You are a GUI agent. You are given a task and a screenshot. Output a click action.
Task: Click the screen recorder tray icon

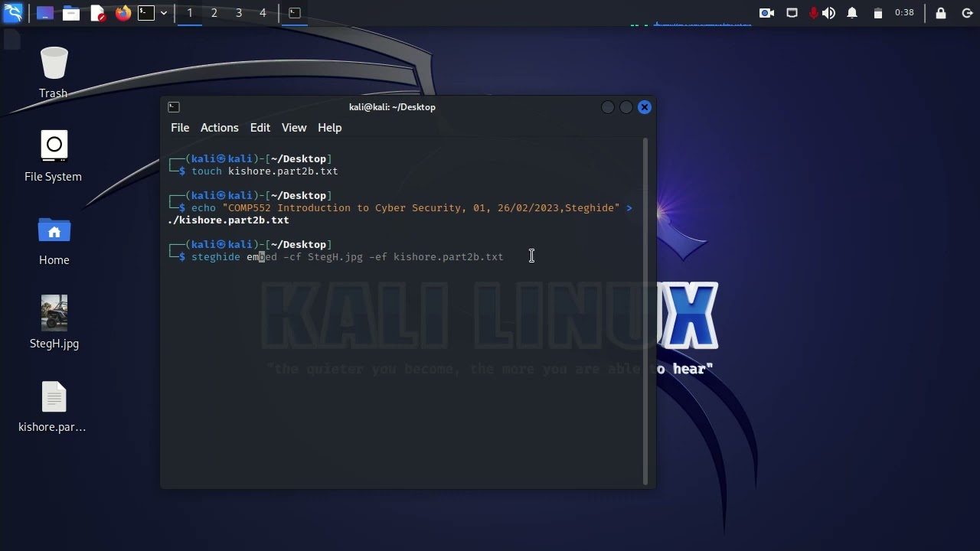click(x=766, y=13)
